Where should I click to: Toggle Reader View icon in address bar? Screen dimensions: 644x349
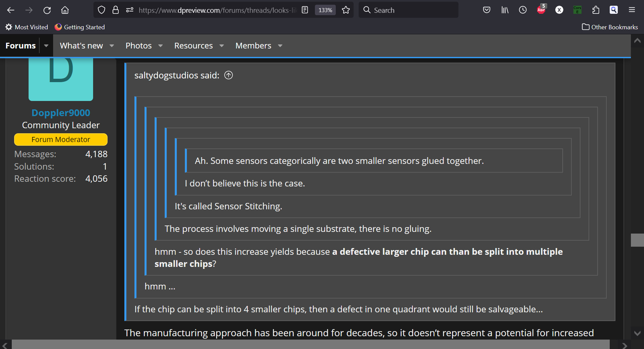click(305, 10)
